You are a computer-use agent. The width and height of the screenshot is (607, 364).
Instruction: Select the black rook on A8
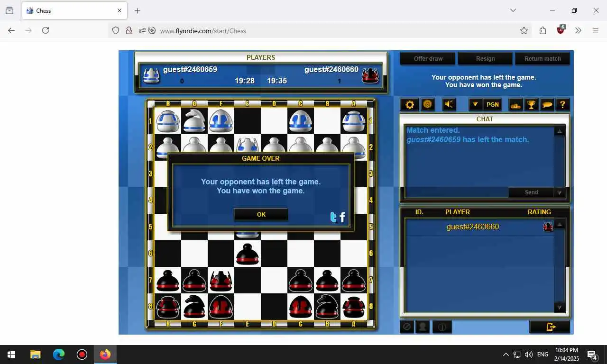(354, 307)
